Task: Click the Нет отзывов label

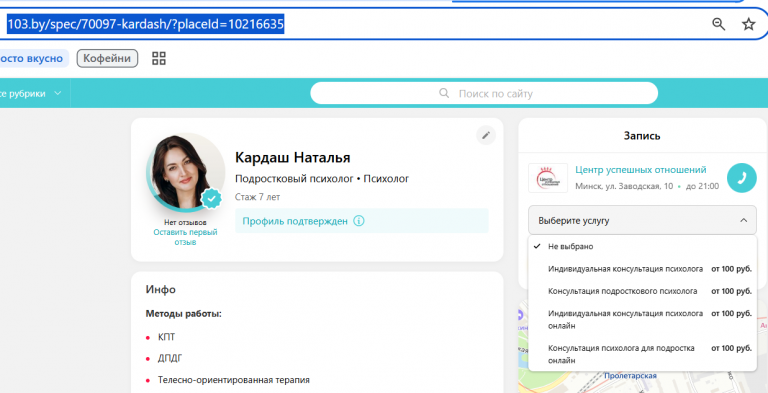Action: [x=185, y=222]
